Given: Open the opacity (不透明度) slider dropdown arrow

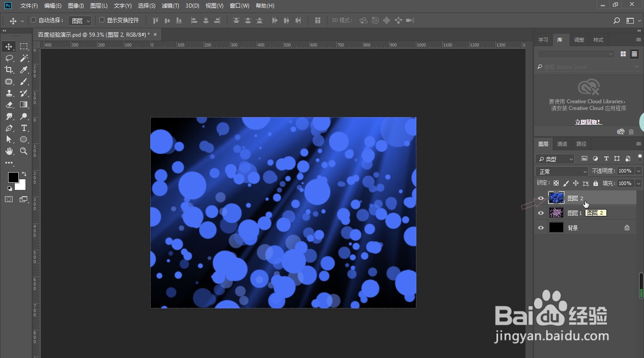Looking at the screenshot, I should pos(639,171).
